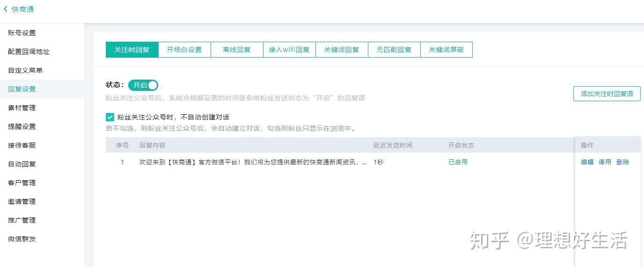Switch to the 关键词屏蔽 tab
The image size is (644, 267).
click(446, 50)
